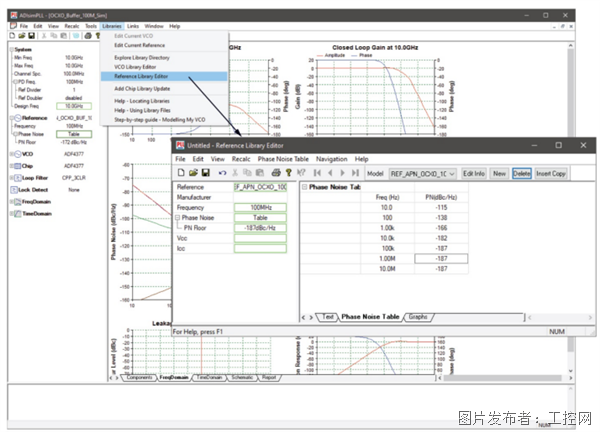
Task: Select Reference Library Editor menu entry
Action: [x=164, y=76]
